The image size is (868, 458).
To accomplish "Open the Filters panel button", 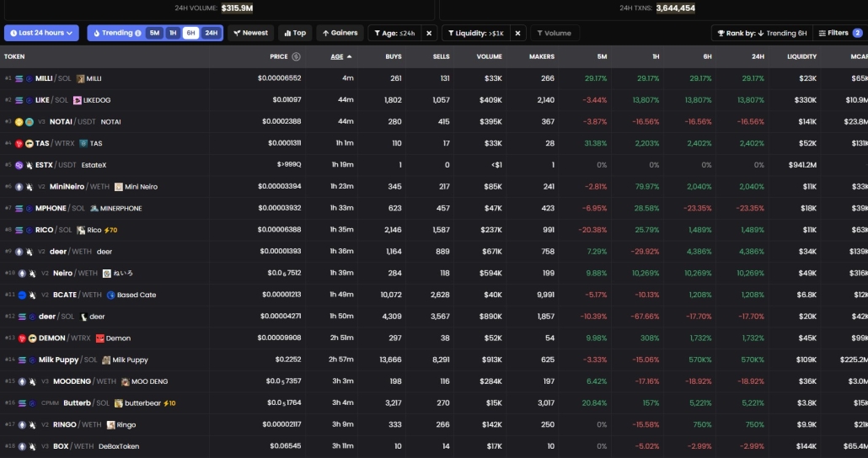I will pos(839,33).
